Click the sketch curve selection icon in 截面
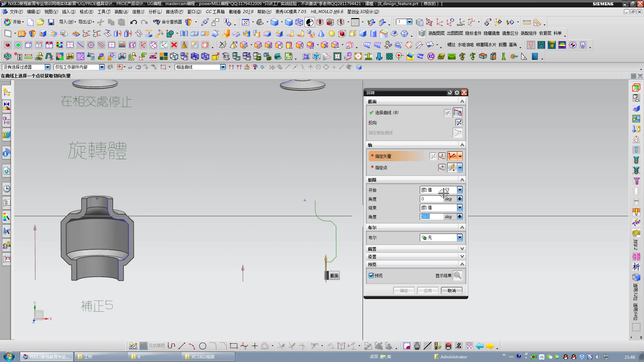The height and width of the screenshot is (362, 644). [458, 113]
